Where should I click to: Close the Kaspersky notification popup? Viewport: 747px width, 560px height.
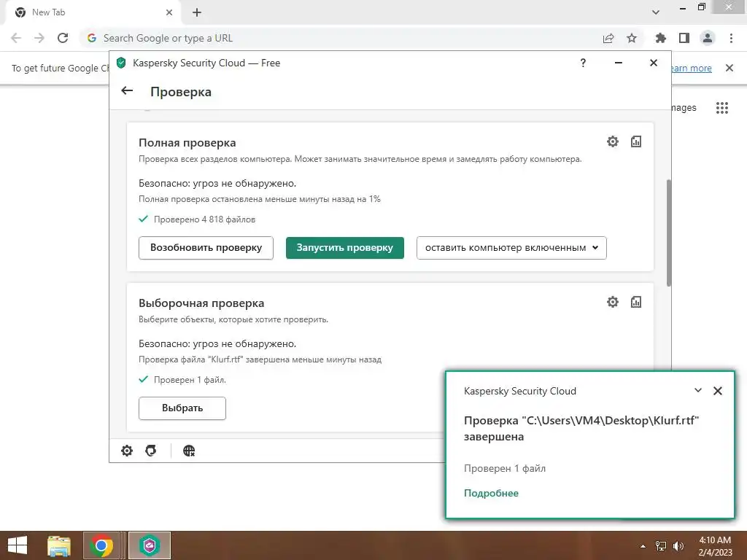coord(718,391)
